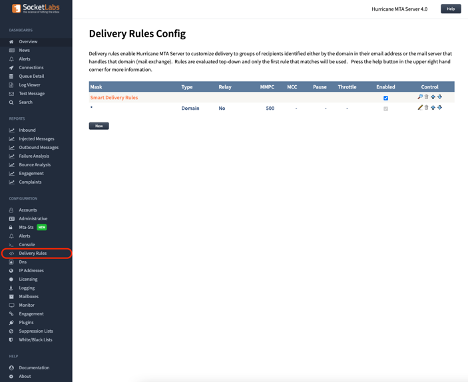The width and height of the screenshot is (468, 382).
Task: Click the No value in Relay column
Action: pos(222,108)
